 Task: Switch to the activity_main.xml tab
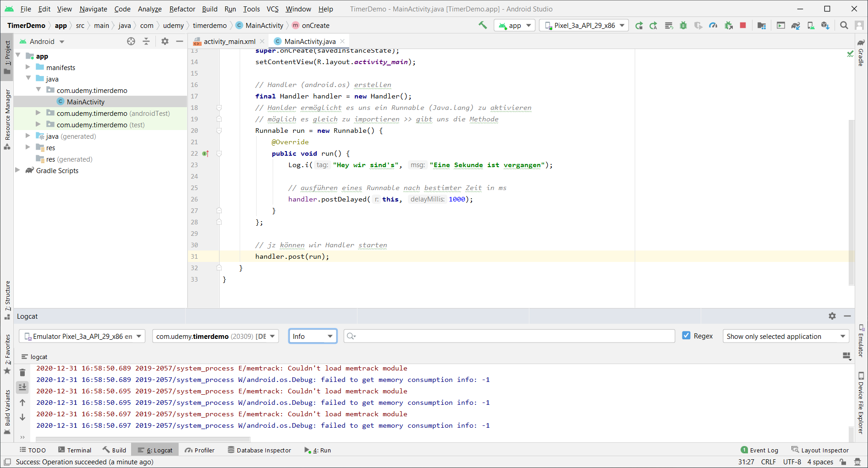click(x=229, y=41)
